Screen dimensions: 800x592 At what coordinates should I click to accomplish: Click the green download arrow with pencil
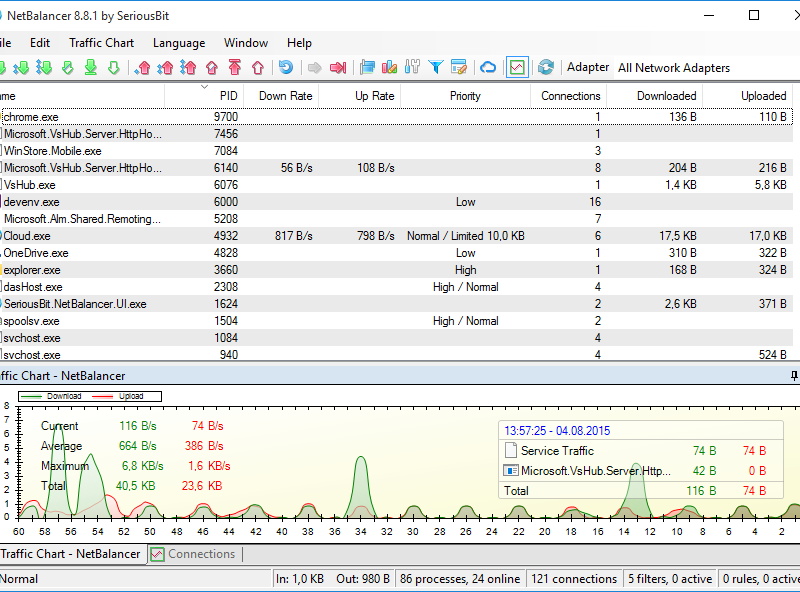point(68,67)
